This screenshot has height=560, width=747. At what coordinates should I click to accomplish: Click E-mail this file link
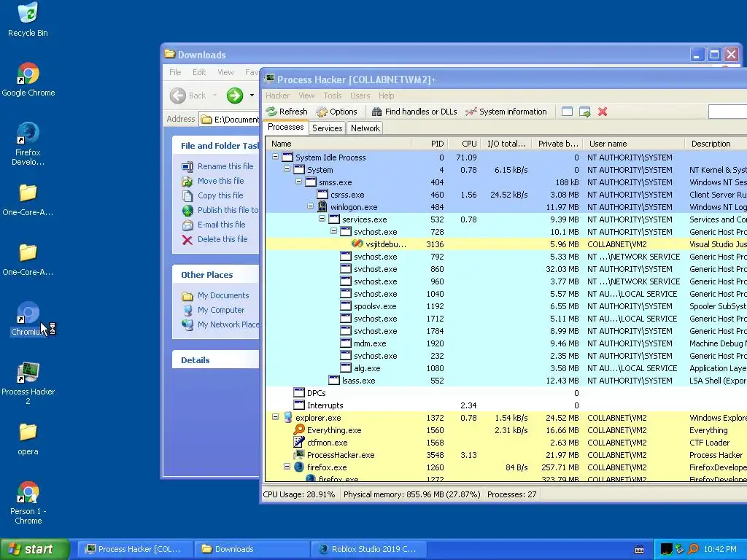[222, 225]
